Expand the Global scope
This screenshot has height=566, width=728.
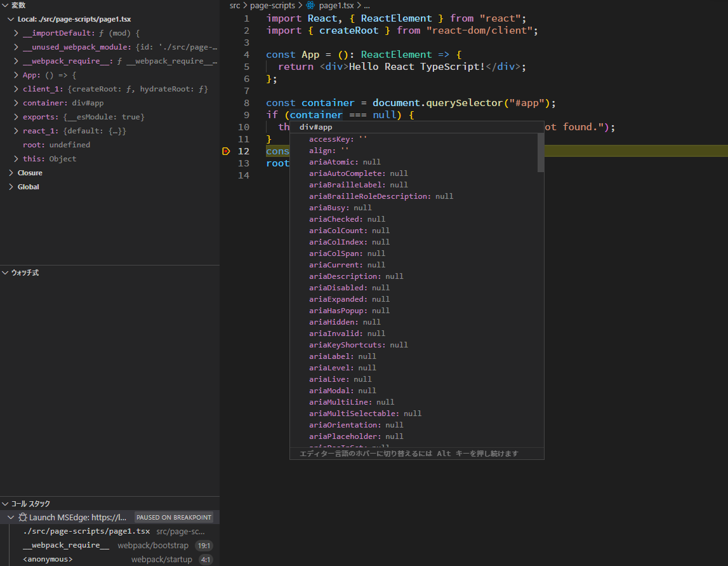point(11,186)
